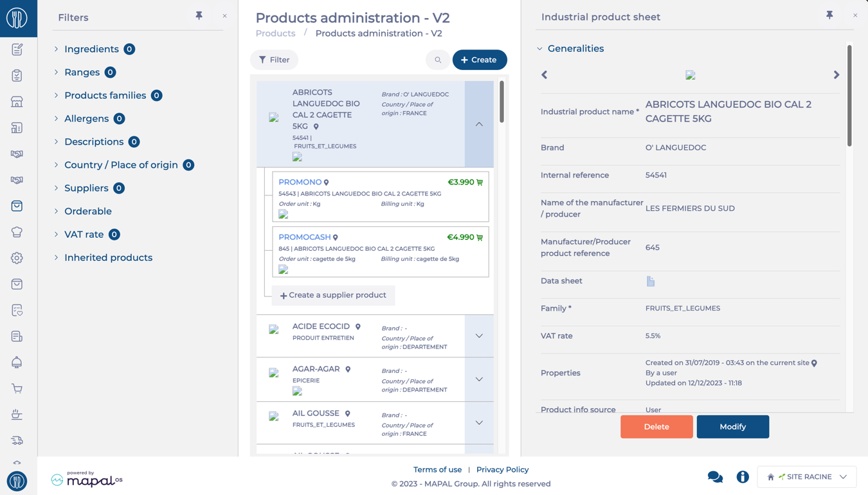Collapse the sidebar using bottom chevron

[x=17, y=462]
